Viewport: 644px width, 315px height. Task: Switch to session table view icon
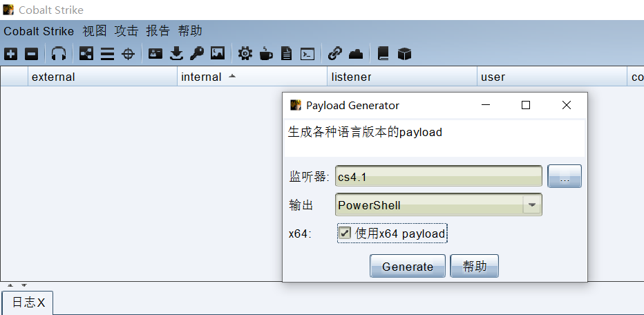107,54
